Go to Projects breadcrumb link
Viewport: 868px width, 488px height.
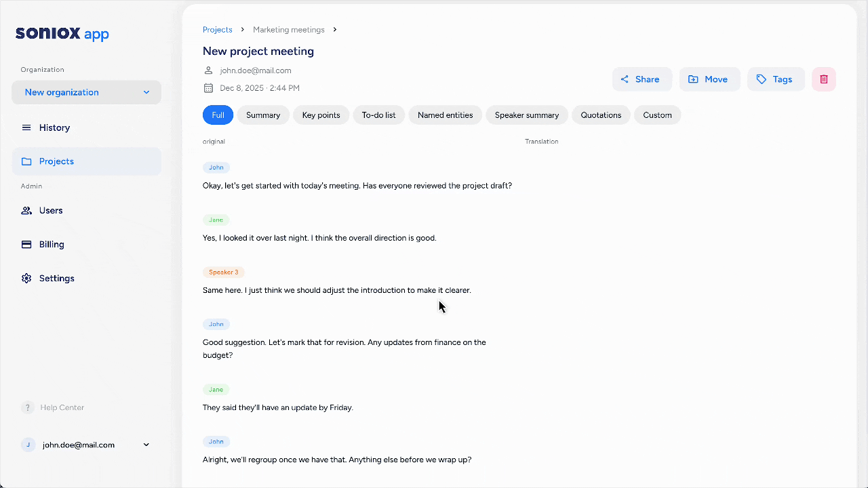[x=218, y=30]
